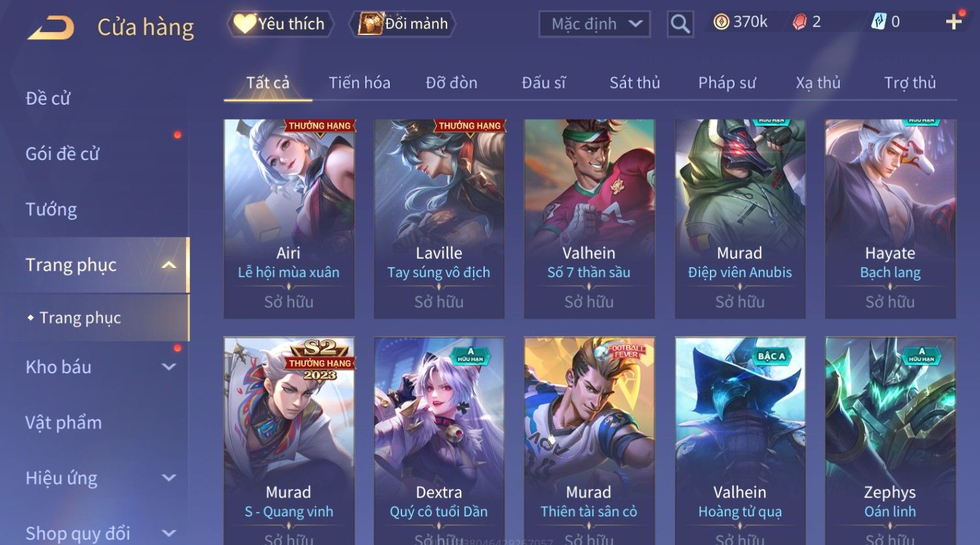
Task: Expand the Hiệu ứng sidebar section
Action: pyautogui.click(x=169, y=478)
